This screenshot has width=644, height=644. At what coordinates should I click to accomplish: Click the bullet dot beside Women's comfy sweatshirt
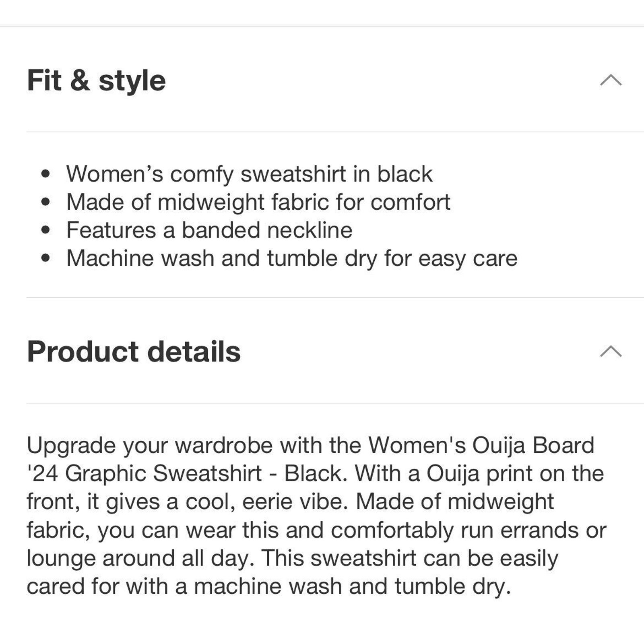[x=45, y=174]
